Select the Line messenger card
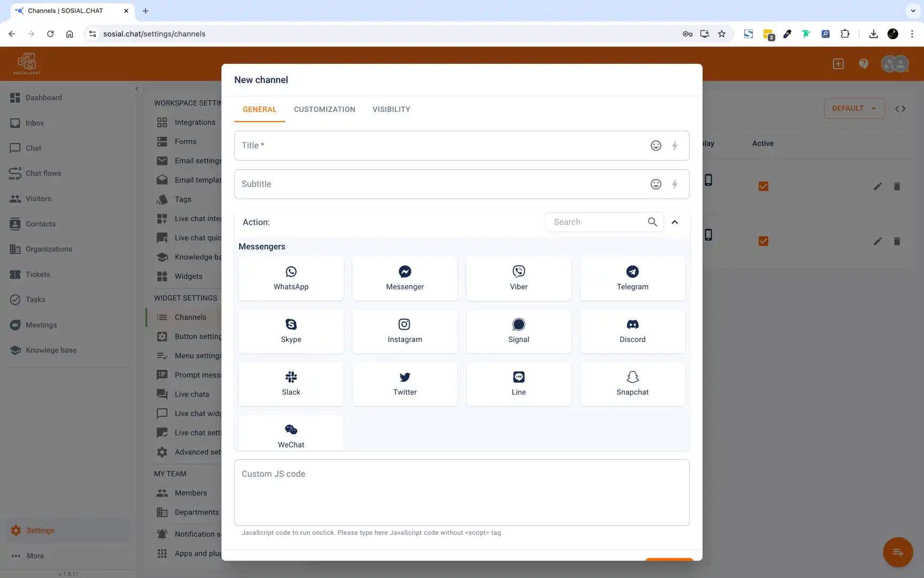 pyautogui.click(x=519, y=384)
